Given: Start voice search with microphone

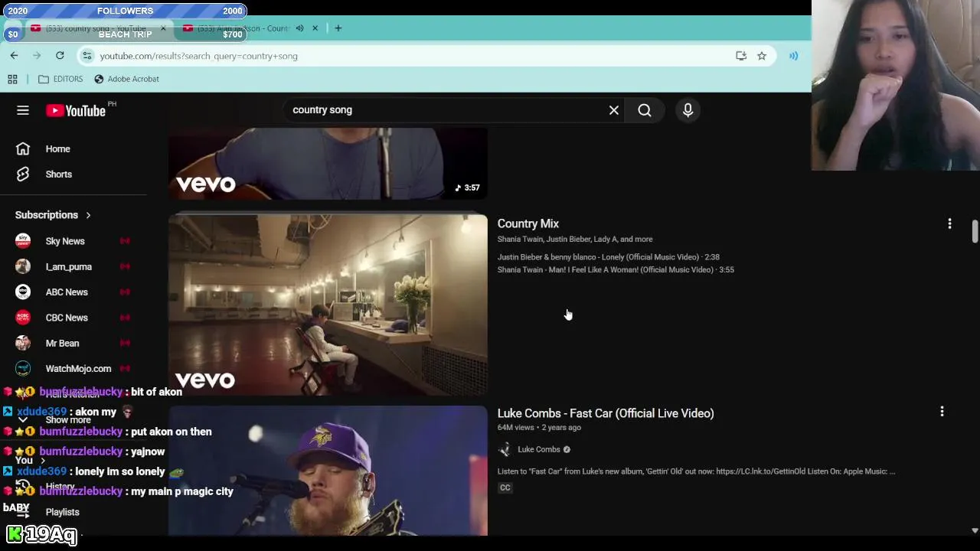Looking at the screenshot, I should [x=688, y=110].
